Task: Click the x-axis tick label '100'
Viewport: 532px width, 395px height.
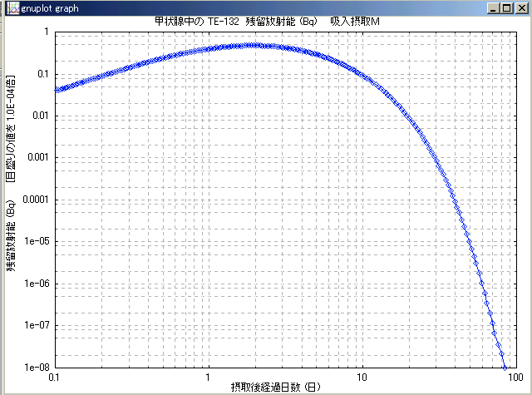Action: pos(512,377)
